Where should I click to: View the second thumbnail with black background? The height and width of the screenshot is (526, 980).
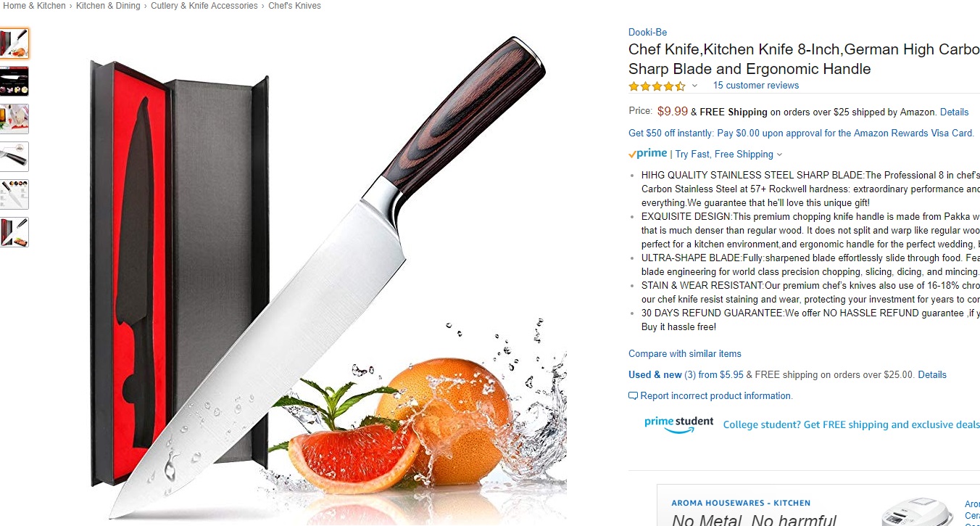coord(14,81)
